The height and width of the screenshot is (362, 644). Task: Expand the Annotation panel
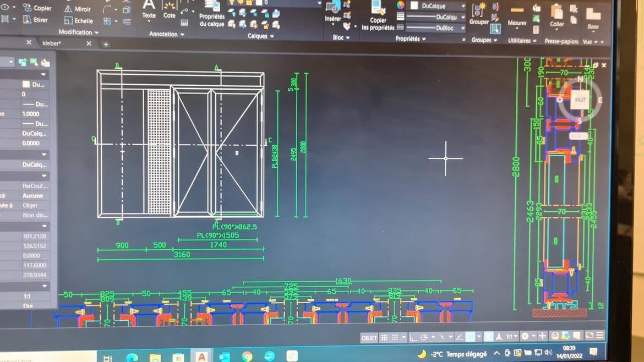(166, 34)
